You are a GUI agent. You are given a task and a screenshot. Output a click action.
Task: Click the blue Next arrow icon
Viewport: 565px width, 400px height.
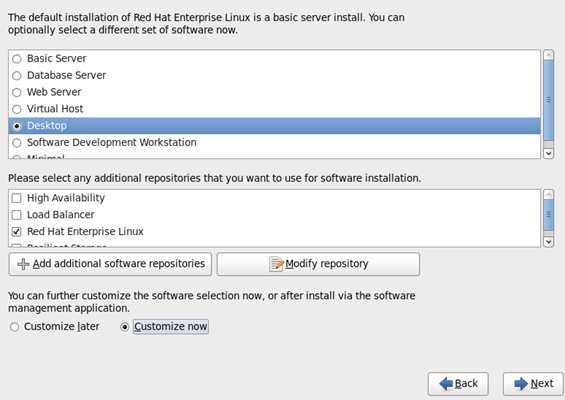tap(521, 384)
